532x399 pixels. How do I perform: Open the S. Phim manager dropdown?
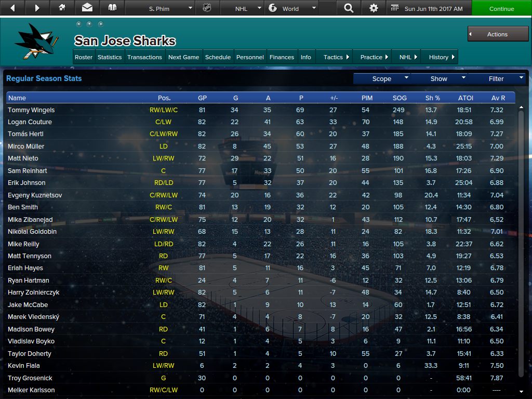161,8
